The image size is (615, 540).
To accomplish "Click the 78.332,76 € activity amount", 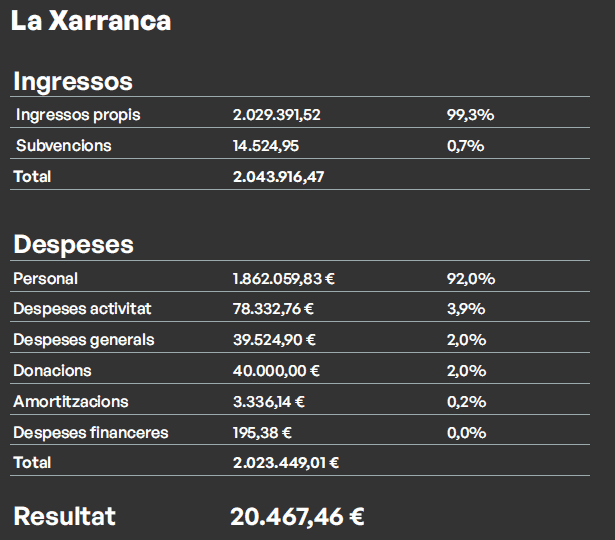I will click(x=273, y=310).
